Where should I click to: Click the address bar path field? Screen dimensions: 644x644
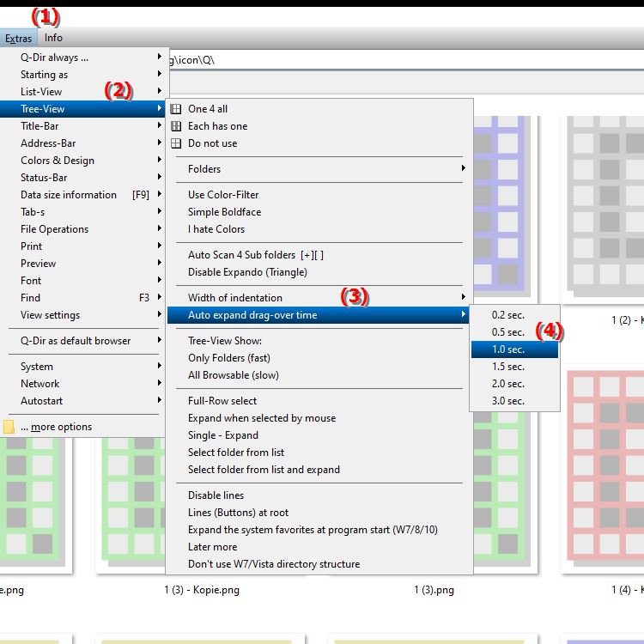tap(407, 60)
